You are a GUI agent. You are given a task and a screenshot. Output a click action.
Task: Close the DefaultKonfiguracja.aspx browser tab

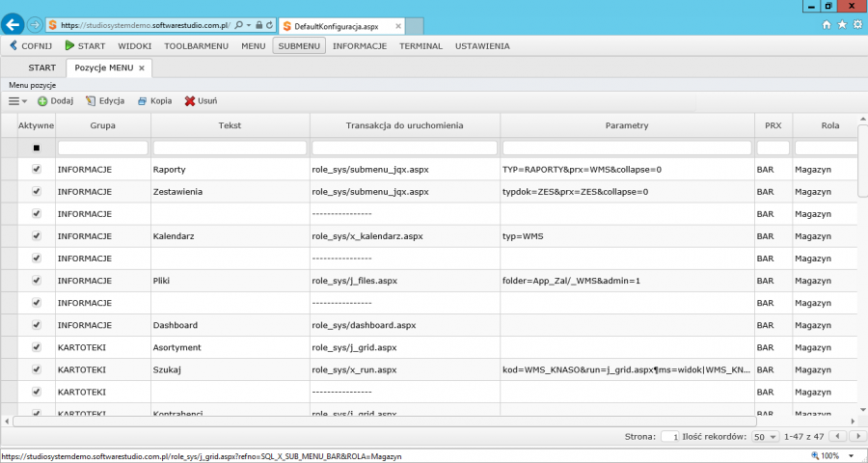[x=398, y=26]
